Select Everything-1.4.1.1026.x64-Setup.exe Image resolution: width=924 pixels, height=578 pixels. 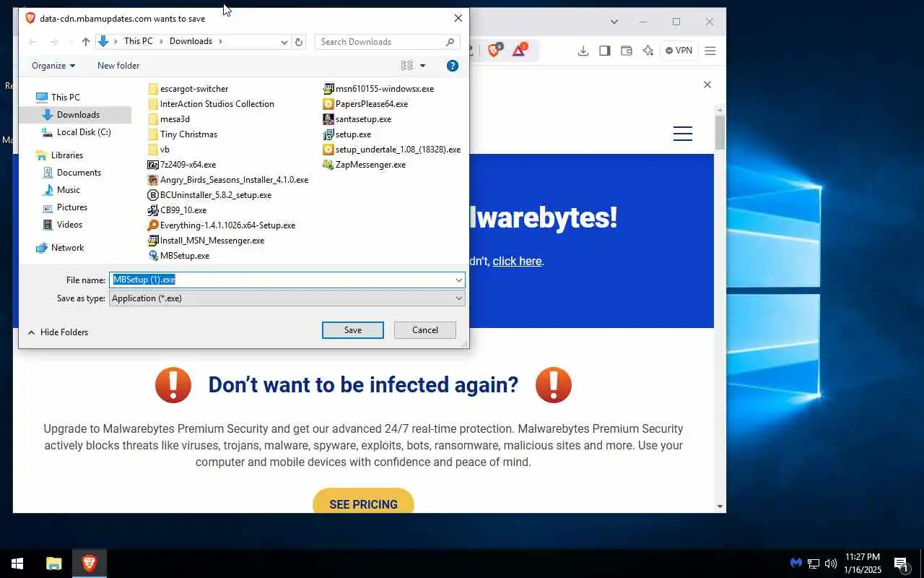coord(222,225)
